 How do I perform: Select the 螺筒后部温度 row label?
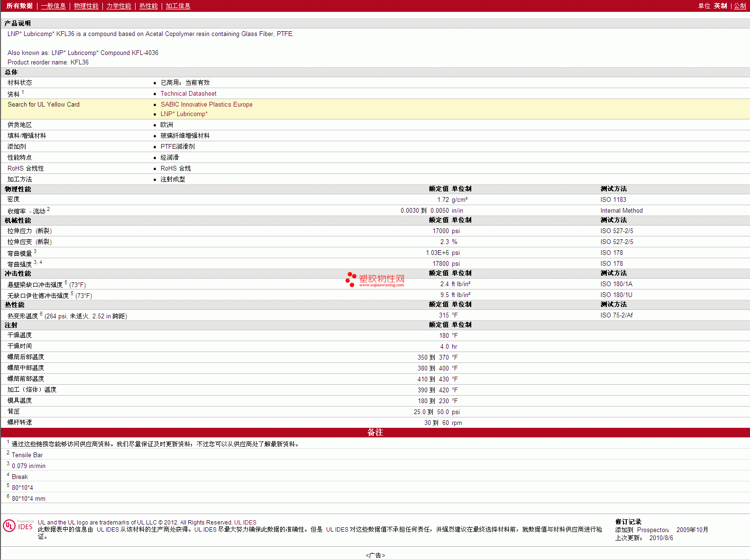click(x=26, y=357)
